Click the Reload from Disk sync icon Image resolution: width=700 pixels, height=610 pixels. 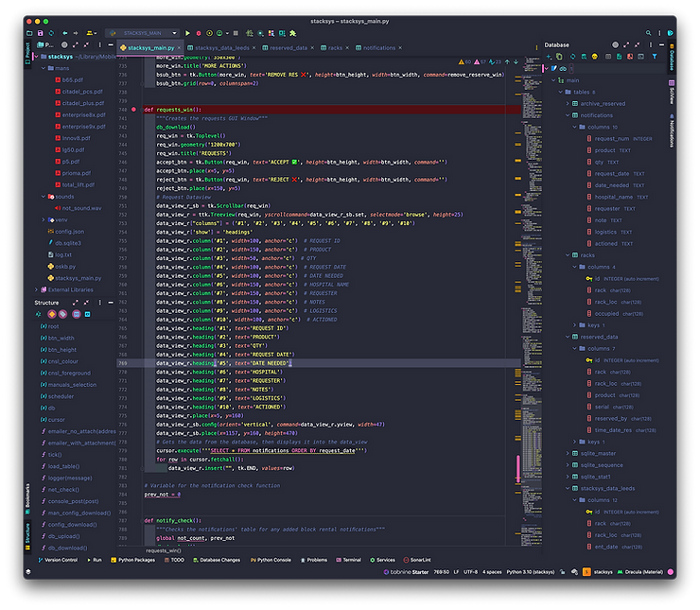pyautogui.click(x=51, y=33)
